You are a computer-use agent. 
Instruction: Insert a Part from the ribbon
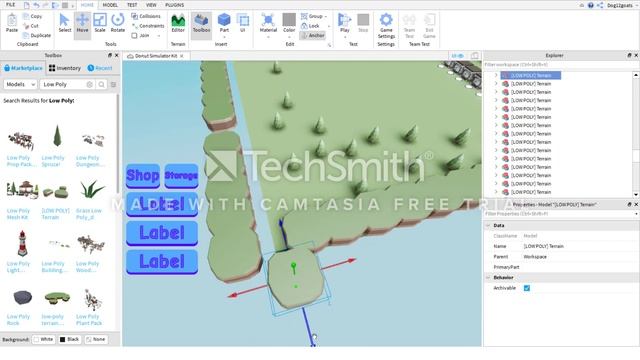(x=224, y=23)
